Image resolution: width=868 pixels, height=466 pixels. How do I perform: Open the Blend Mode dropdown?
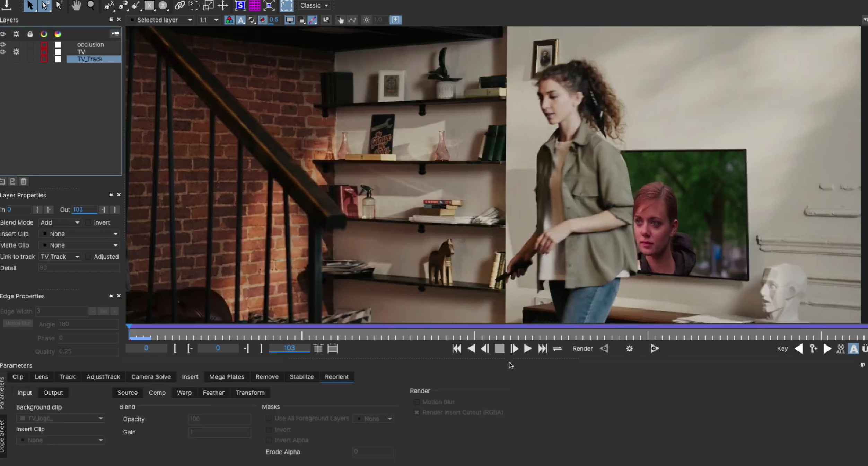coord(60,223)
